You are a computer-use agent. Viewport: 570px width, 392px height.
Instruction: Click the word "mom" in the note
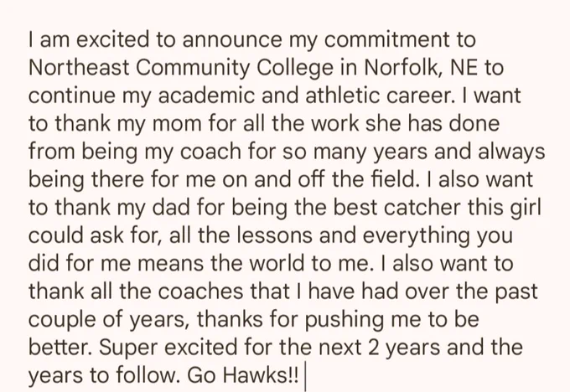point(176,123)
